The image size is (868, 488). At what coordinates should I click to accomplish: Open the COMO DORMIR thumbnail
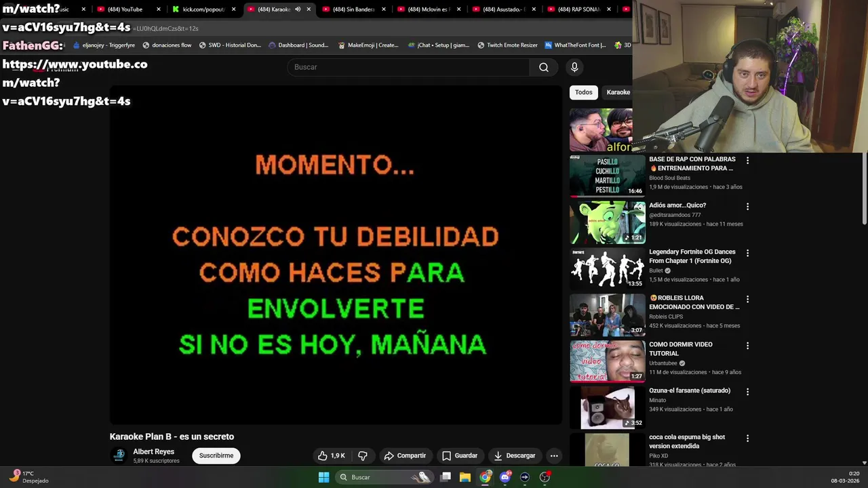(608, 361)
